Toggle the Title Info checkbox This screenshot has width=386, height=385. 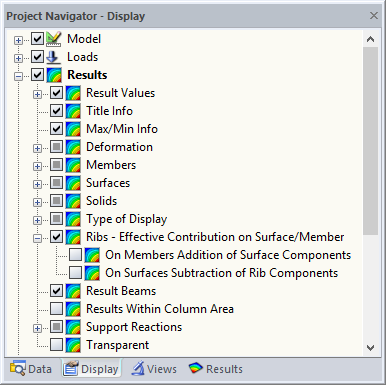(x=56, y=111)
